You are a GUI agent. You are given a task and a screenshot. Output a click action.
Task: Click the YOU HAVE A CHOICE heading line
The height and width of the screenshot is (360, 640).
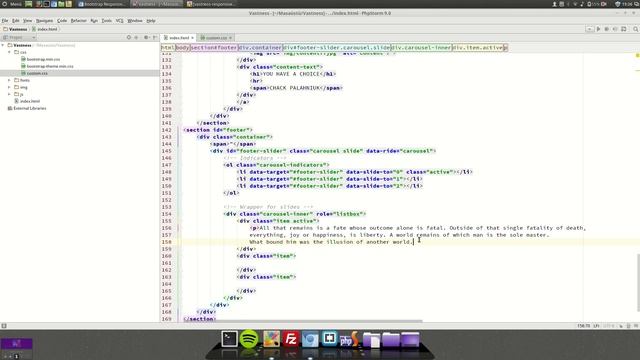tap(293, 74)
